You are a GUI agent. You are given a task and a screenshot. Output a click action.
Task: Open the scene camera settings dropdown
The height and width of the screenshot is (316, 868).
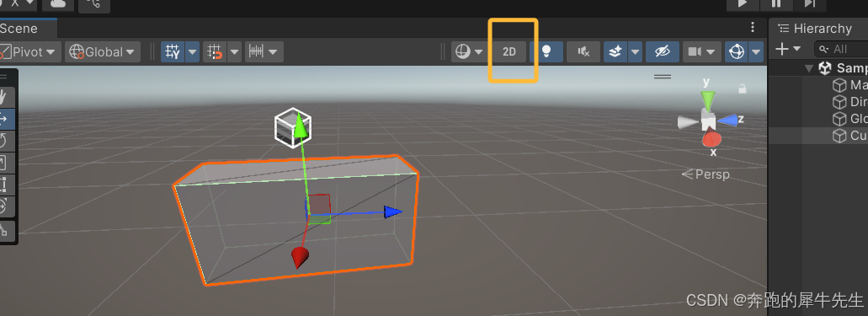coord(701,52)
